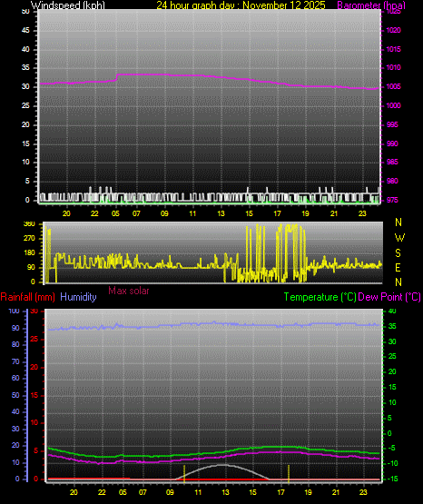
Task: Click hour 05 under the windspeed chart
Action: tap(115, 213)
